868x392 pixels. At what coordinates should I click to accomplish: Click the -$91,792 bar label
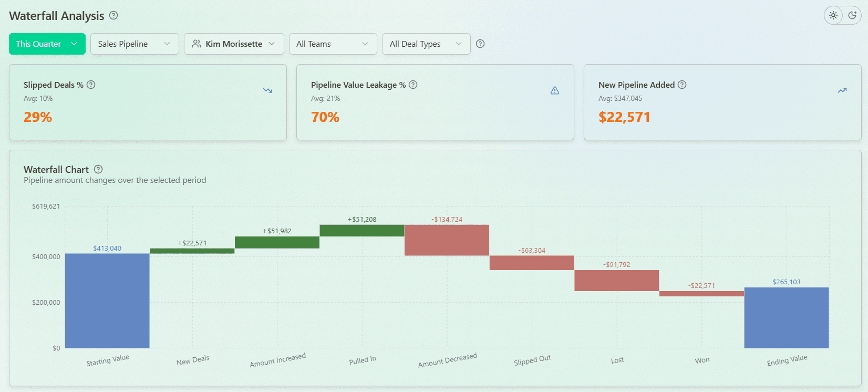click(x=617, y=265)
